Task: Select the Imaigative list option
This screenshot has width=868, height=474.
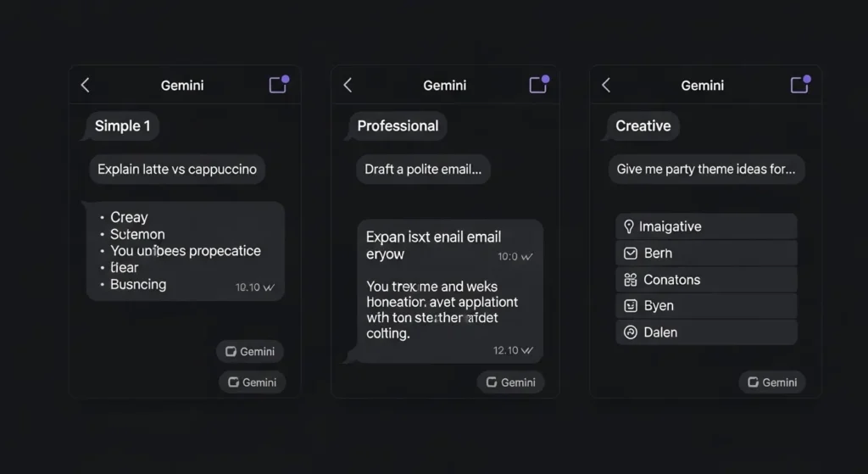Action: pyautogui.click(x=706, y=226)
